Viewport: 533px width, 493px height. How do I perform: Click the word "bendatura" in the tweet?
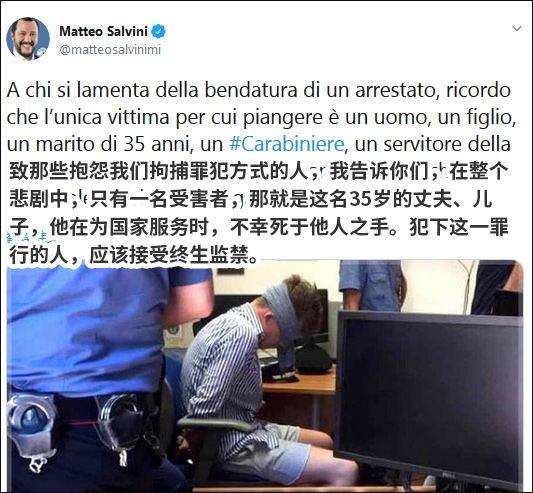click(x=251, y=90)
